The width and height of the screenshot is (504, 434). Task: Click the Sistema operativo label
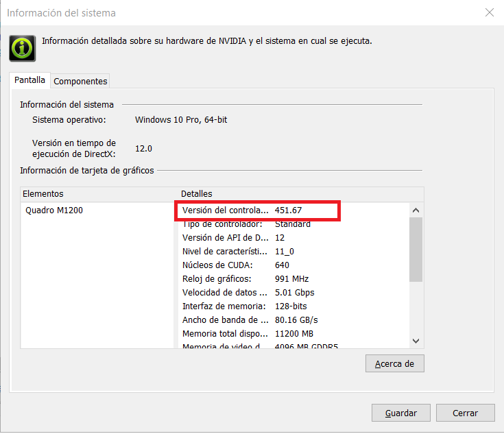click(x=69, y=120)
